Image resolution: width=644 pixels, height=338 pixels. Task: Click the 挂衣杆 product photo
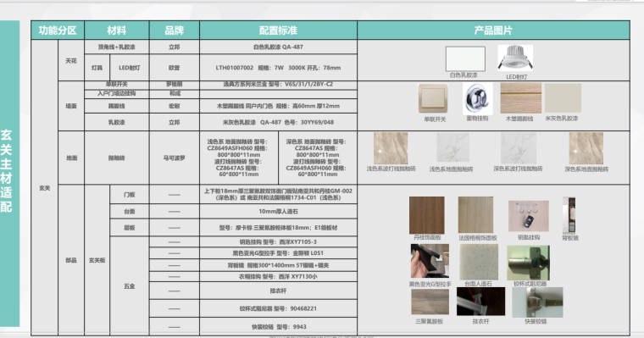click(480, 302)
